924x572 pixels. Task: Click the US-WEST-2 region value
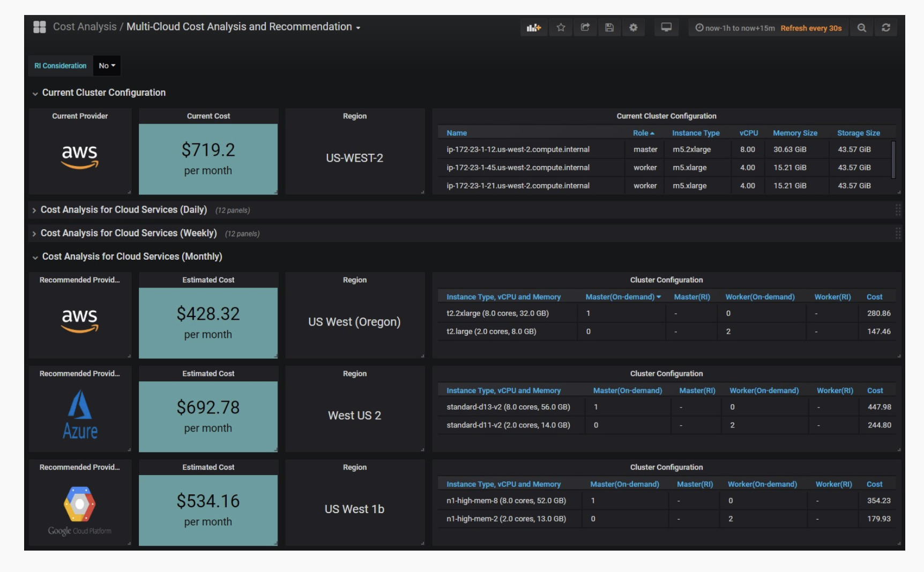pyautogui.click(x=354, y=158)
